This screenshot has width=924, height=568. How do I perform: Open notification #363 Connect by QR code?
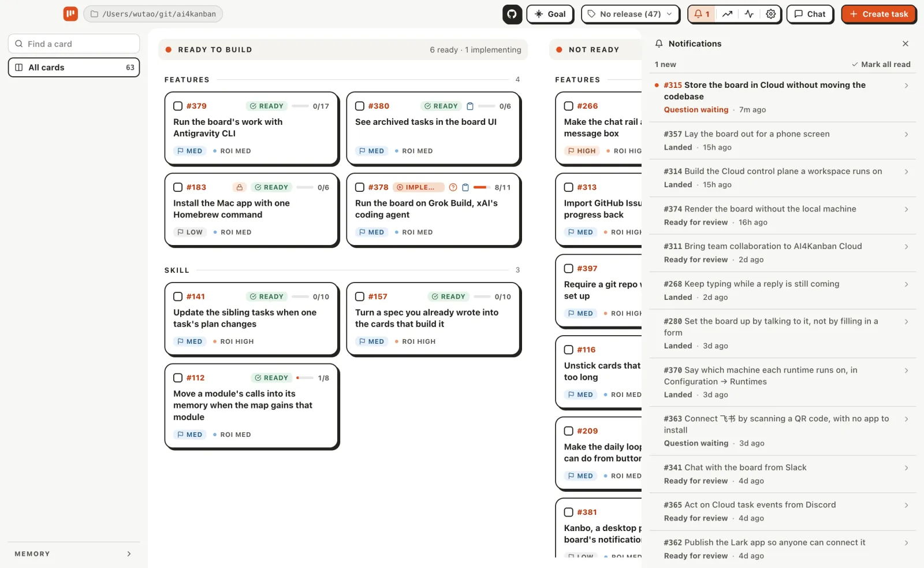click(x=783, y=431)
